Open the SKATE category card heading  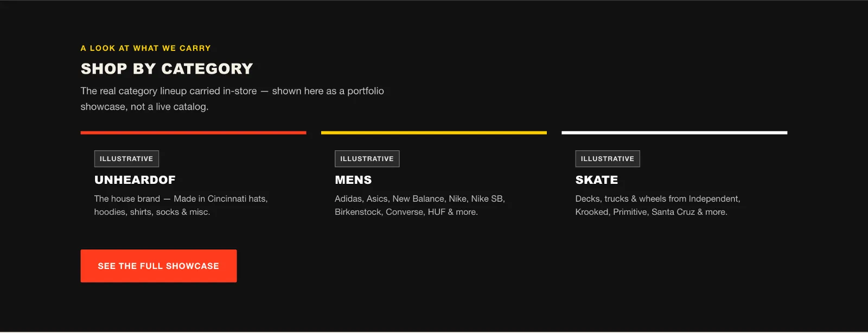coord(597,180)
